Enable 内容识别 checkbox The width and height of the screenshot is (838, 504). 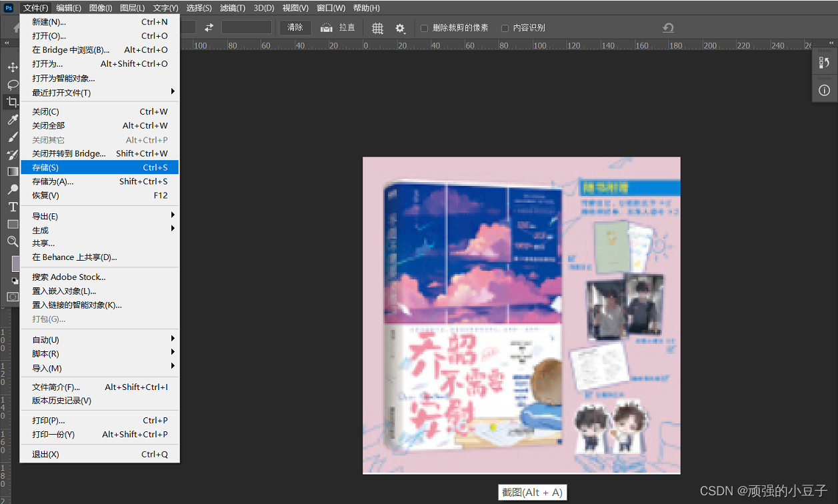click(505, 28)
